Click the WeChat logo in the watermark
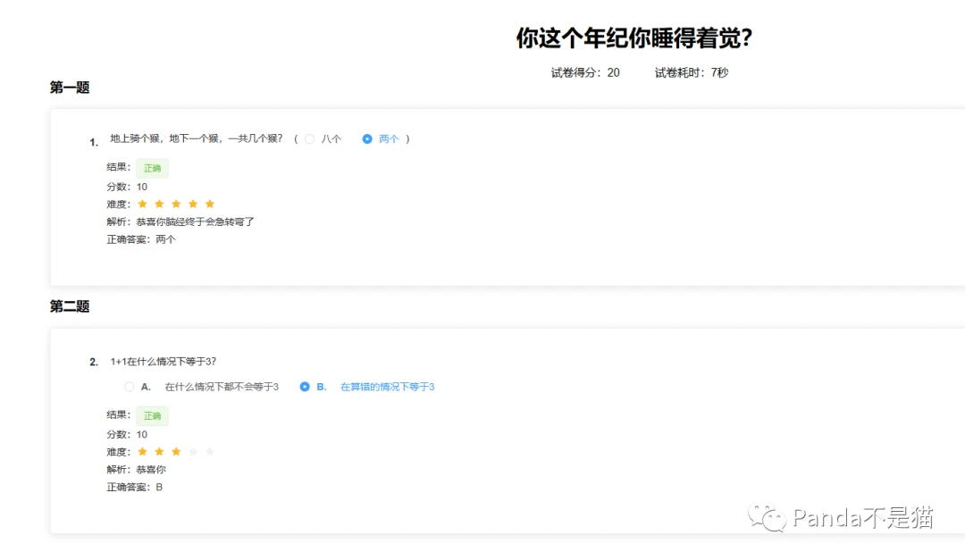The height and width of the screenshot is (560, 965). 767,517
